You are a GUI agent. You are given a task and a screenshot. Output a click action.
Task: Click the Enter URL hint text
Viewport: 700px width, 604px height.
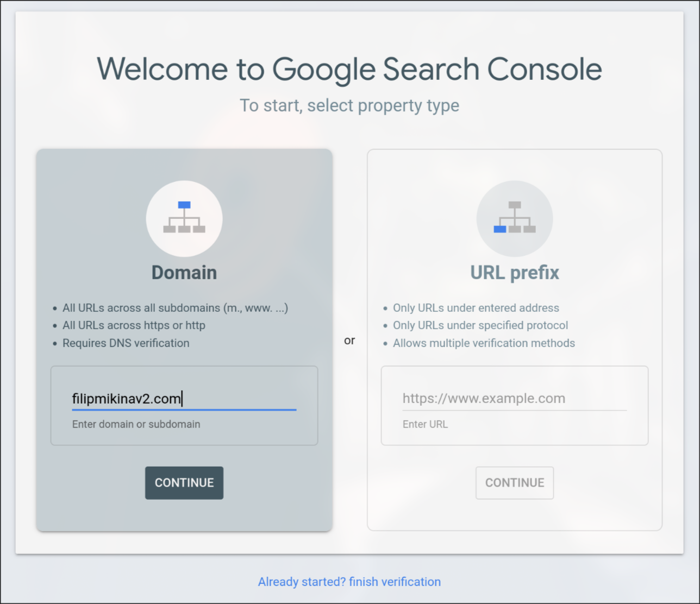426,424
